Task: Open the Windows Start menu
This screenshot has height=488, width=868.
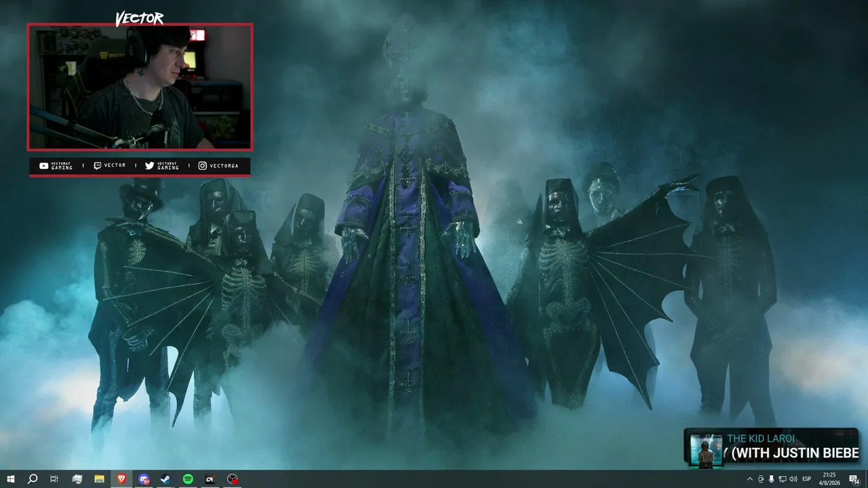Action: point(11,479)
